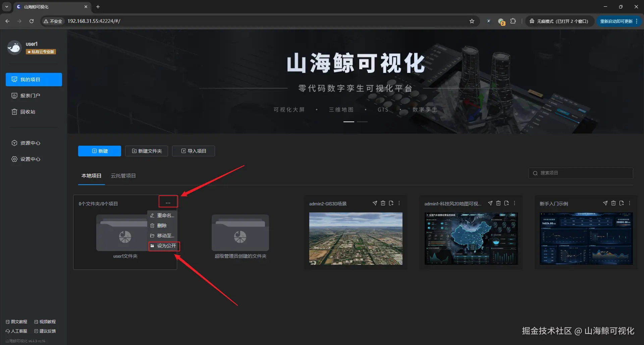Click the 私有云专业版 badge
Image resolution: width=644 pixels, height=345 pixels.
[41, 52]
